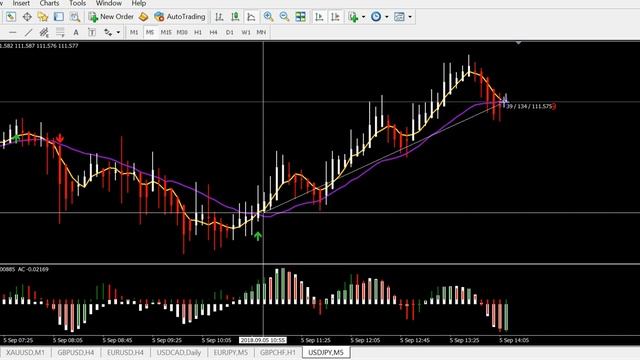
Task: Click the chart shift triangle marker
Action: click(x=518, y=43)
